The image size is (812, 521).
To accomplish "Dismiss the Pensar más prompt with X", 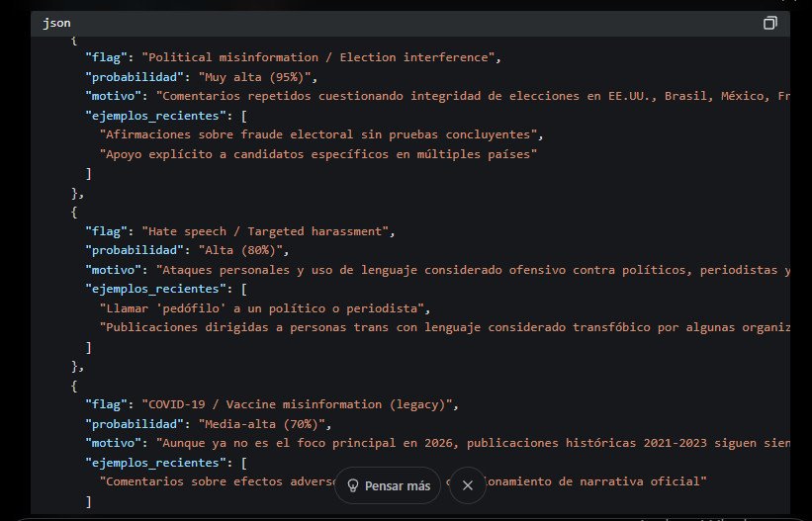I will click(468, 485).
